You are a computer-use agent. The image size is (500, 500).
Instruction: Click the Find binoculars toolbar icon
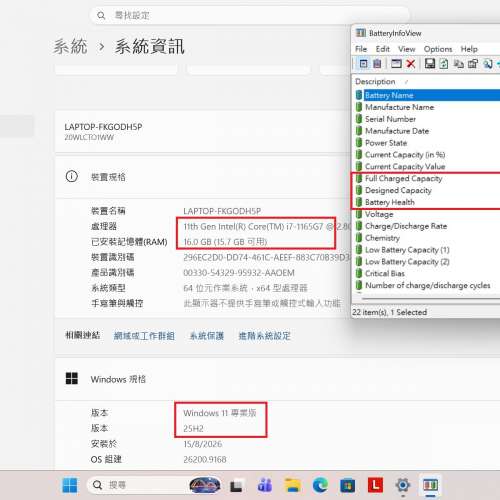click(x=488, y=63)
